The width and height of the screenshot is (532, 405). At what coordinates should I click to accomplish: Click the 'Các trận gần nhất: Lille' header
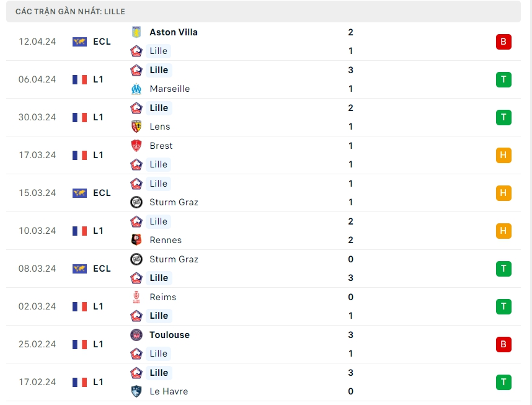click(70, 12)
